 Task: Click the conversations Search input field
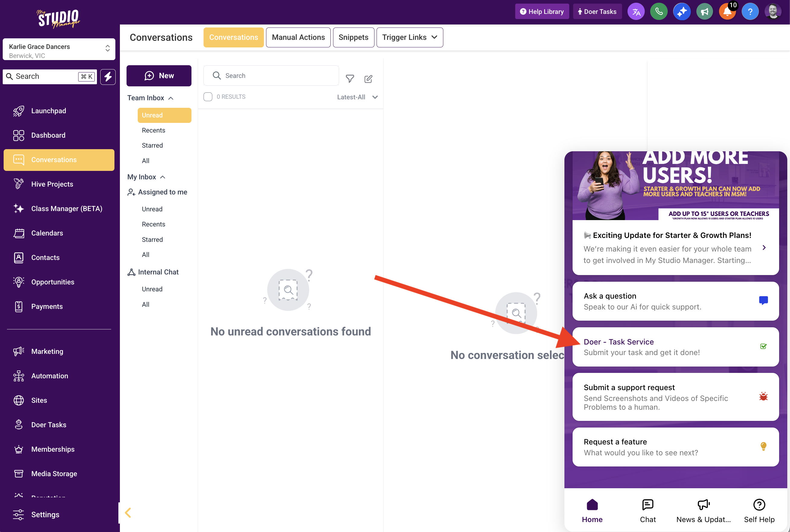pyautogui.click(x=271, y=76)
